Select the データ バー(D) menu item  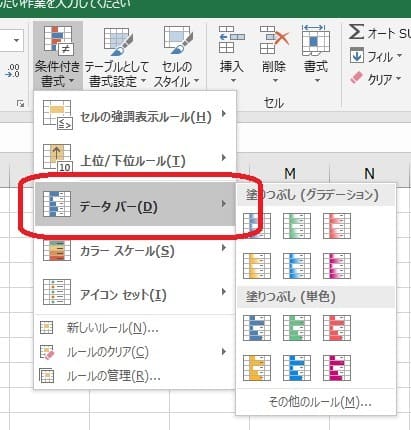coord(135,204)
